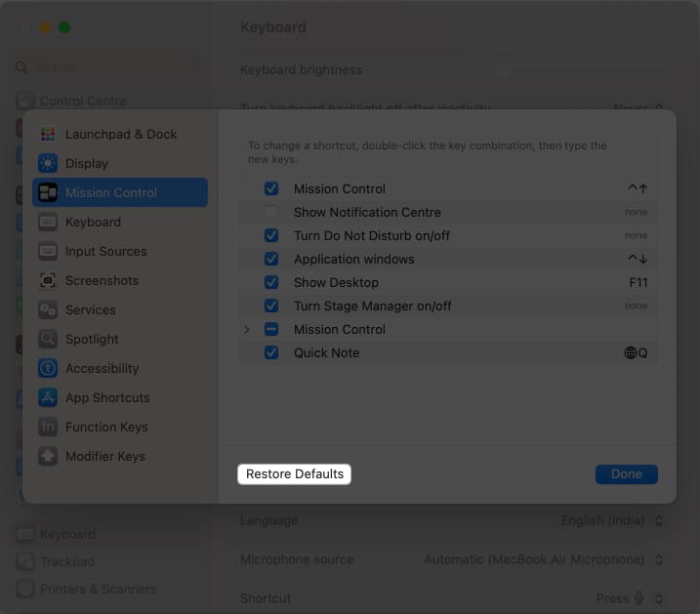Select Spotlight category
Image resolution: width=700 pixels, height=614 pixels.
tap(120, 339)
